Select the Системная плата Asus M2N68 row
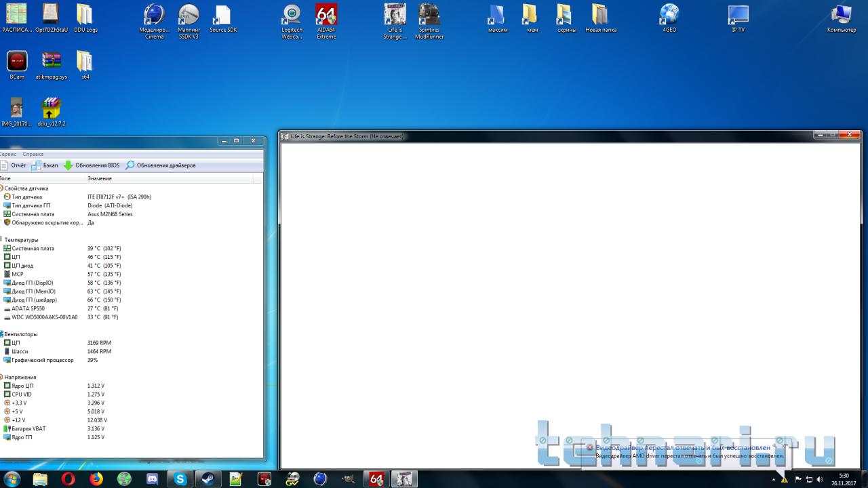Screen dimensions: 868x488 coord(132,214)
